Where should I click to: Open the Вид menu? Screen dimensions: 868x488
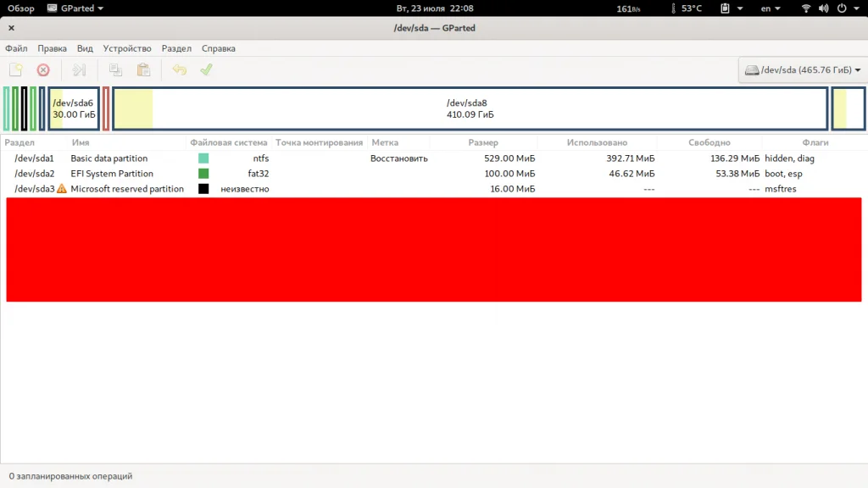tap(85, 48)
